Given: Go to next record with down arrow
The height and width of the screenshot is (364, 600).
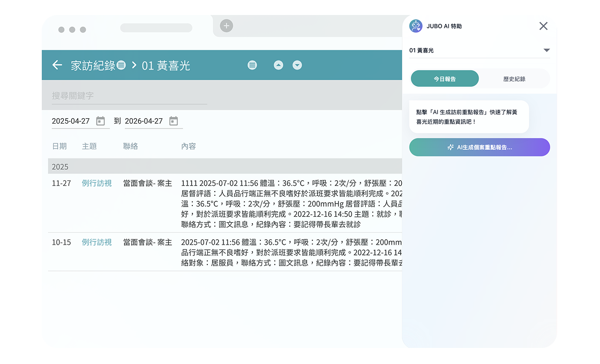Looking at the screenshot, I should point(297,65).
